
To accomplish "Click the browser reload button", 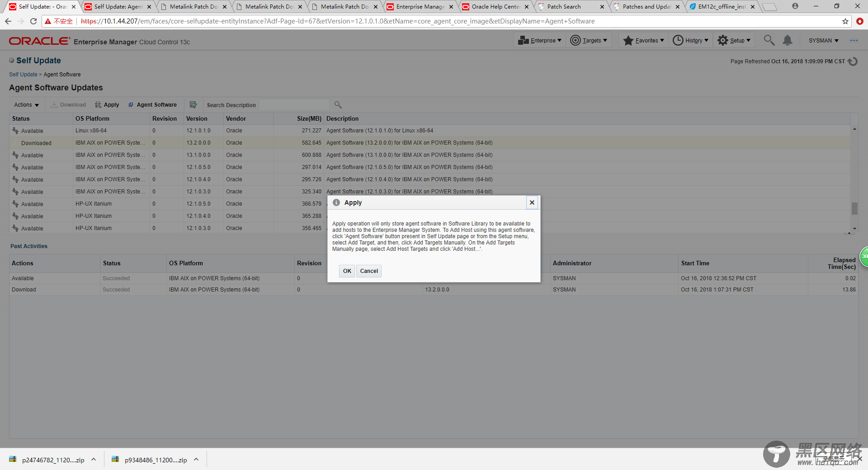I will pos(33,21).
